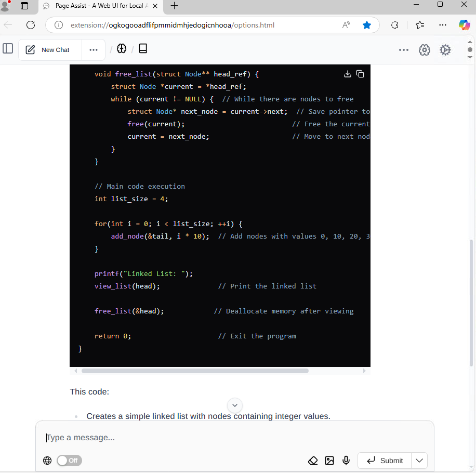Start voice input with the microphone
This screenshot has height=473, width=476.
(346, 461)
